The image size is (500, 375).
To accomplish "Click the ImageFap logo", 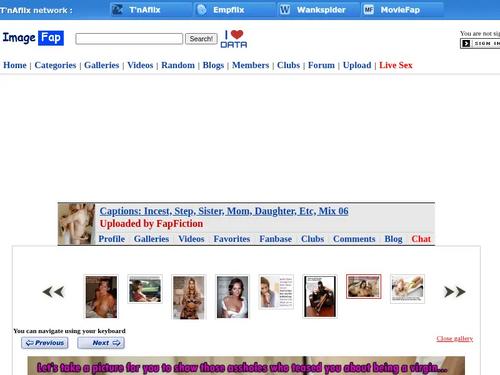I will 33,38.
